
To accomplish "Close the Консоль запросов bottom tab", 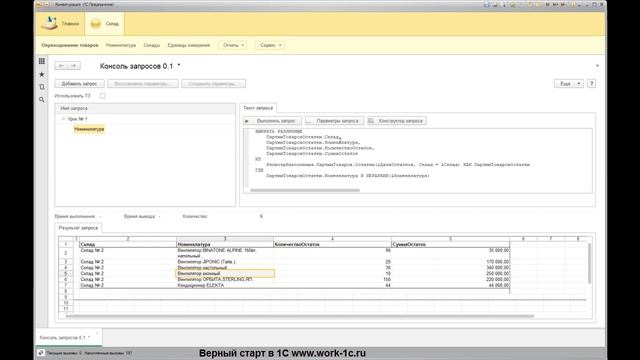I will 97,333.
